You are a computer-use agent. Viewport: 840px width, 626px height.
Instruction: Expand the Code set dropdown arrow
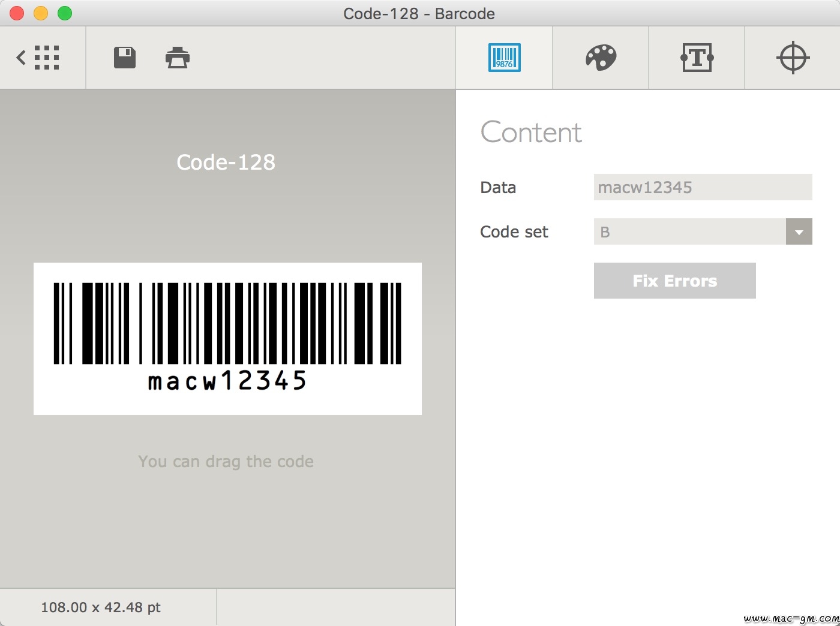pyautogui.click(x=799, y=231)
